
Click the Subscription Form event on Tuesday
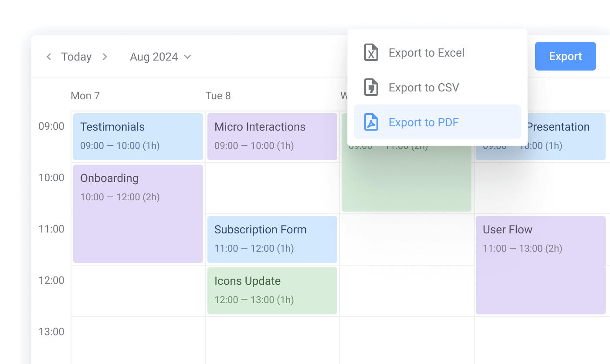[272, 239]
